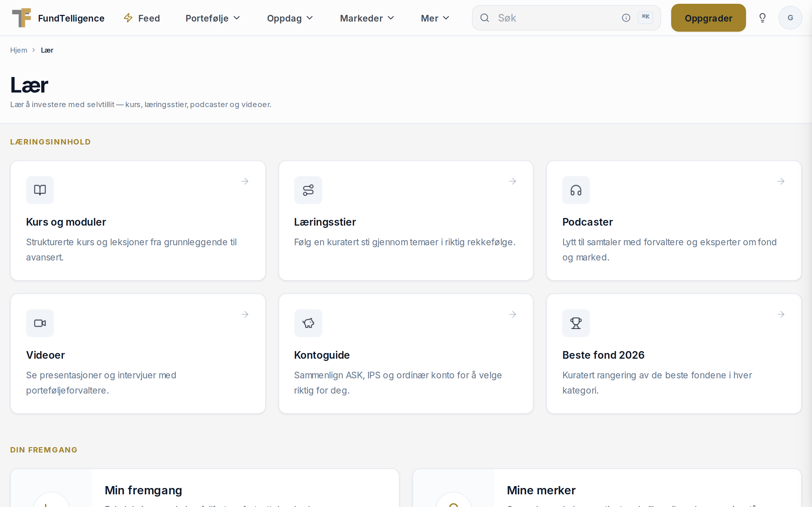This screenshot has height=507, width=812.
Task: Open the Min fremgang card
Action: 205,488
